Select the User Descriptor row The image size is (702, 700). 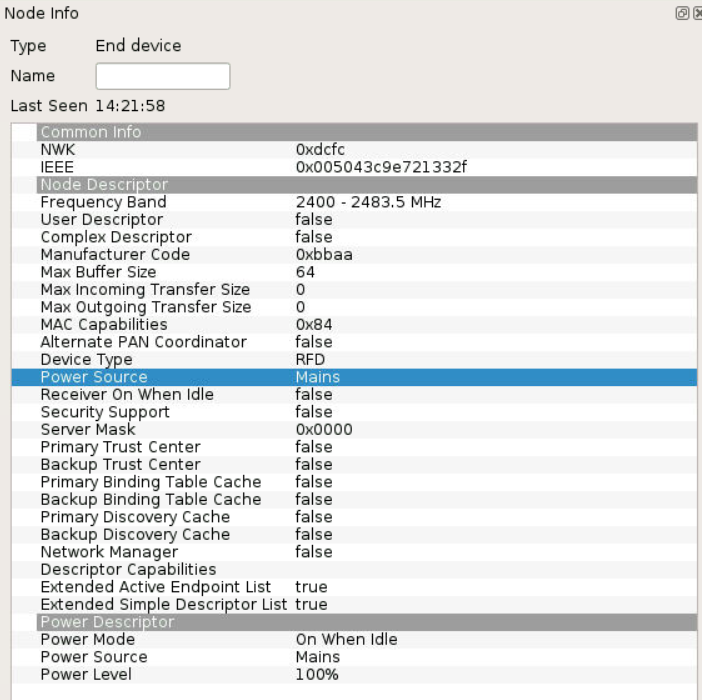(x=355, y=219)
